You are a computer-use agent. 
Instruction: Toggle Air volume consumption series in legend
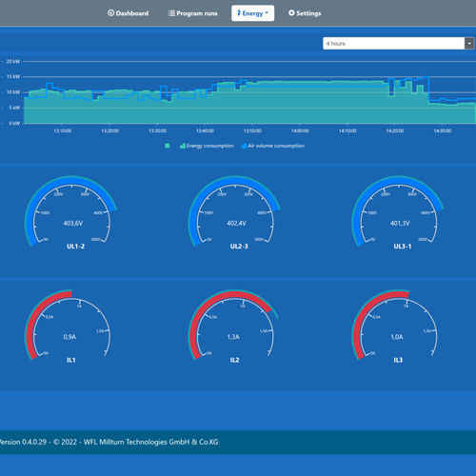[273, 146]
